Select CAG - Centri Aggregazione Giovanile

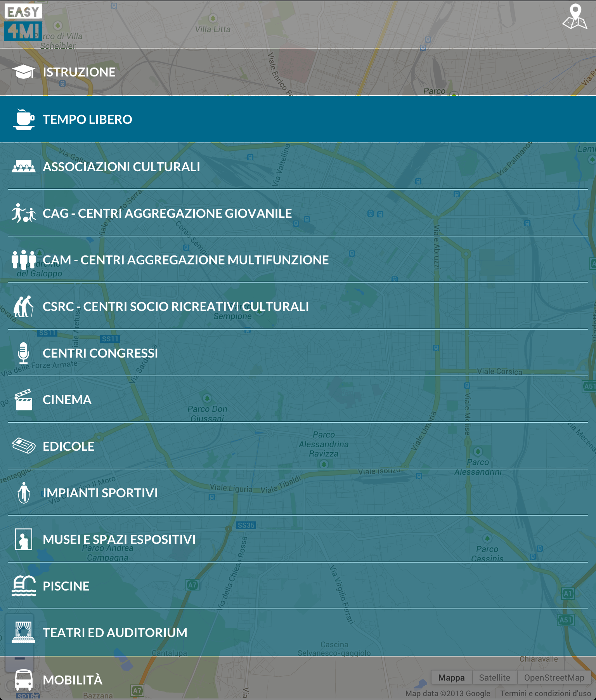(x=298, y=213)
